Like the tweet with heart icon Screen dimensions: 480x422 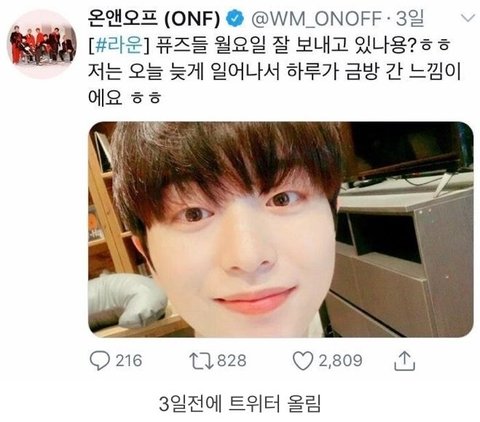pyautogui.click(x=303, y=361)
